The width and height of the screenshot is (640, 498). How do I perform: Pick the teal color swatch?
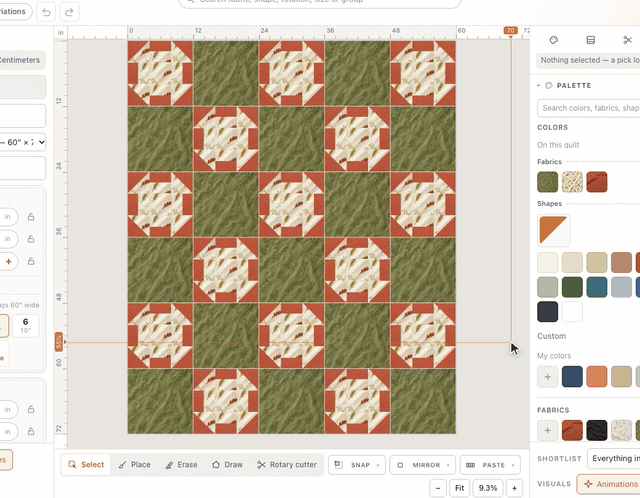point(597,287)
